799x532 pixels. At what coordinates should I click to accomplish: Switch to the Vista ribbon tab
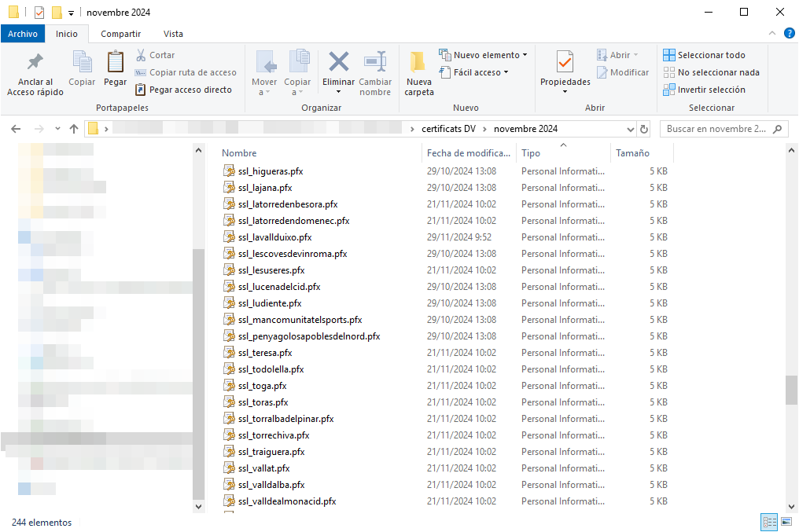coord(173,34)
